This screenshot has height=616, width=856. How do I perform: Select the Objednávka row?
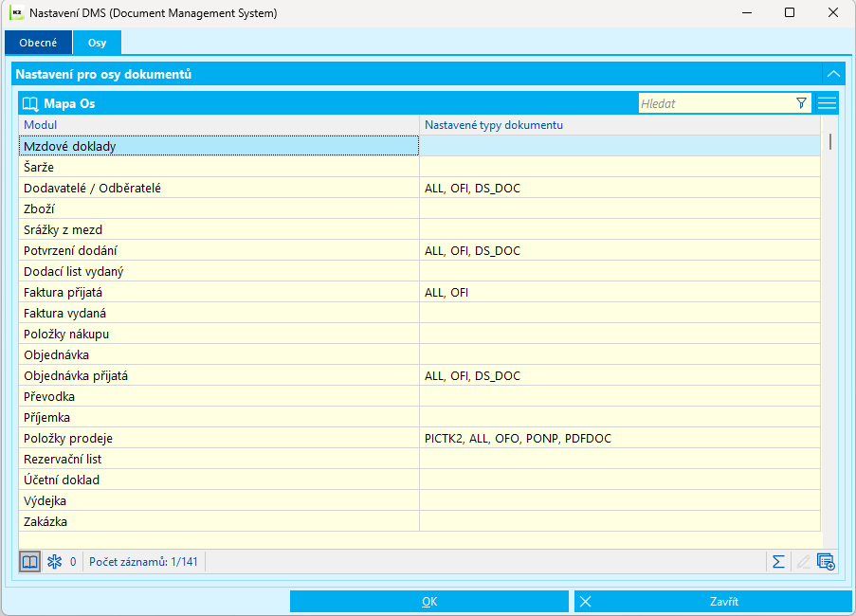click(x=419, y=354)
